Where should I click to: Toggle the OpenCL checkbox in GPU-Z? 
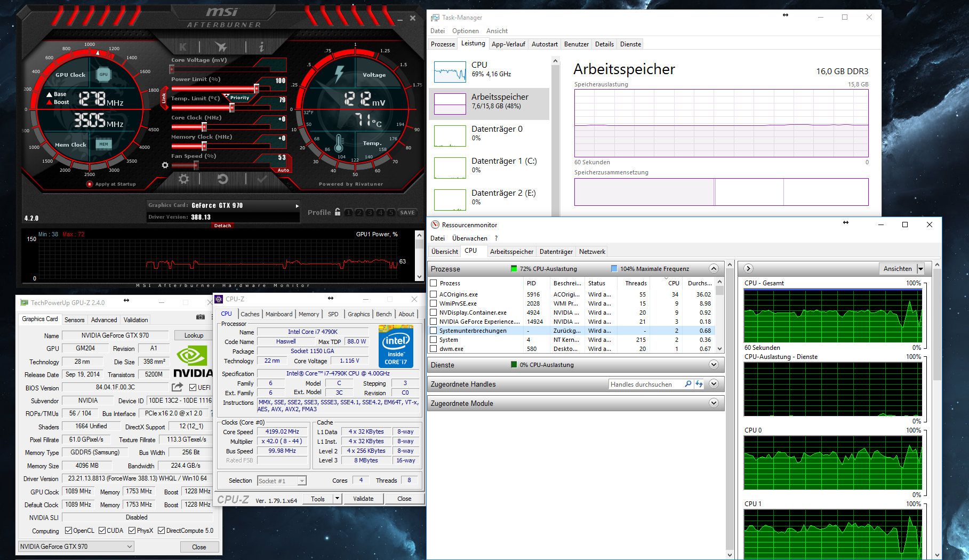68,531
